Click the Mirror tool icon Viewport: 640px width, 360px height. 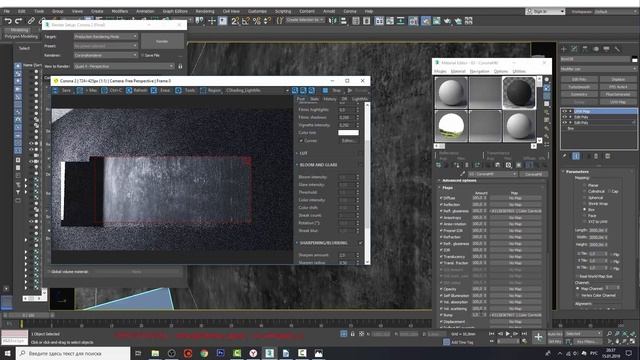point(333,21)
